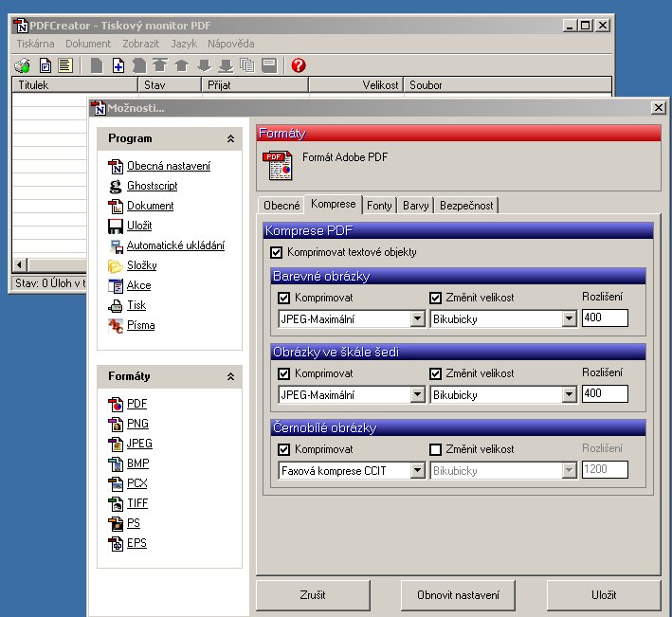
Task: Toggle Komprimovat under Barevné obrázky
Action: click(x=283, y=298)
